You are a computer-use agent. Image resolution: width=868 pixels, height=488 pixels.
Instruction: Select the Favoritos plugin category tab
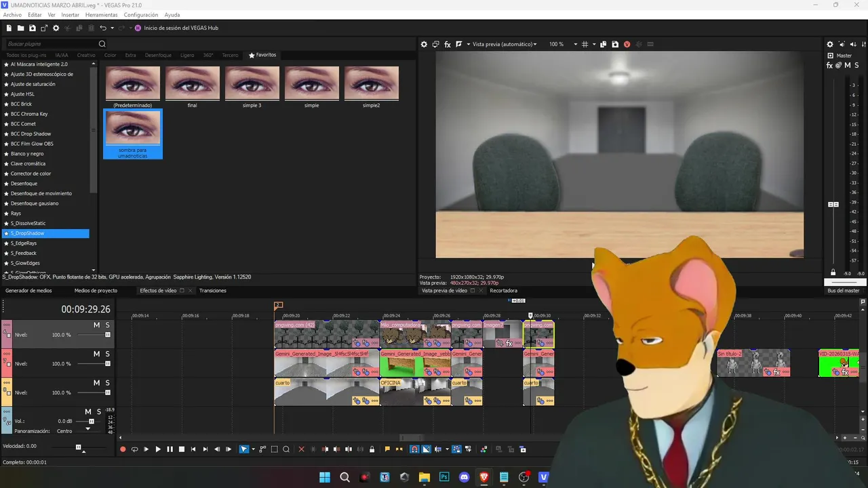click(x=262, y=55)
